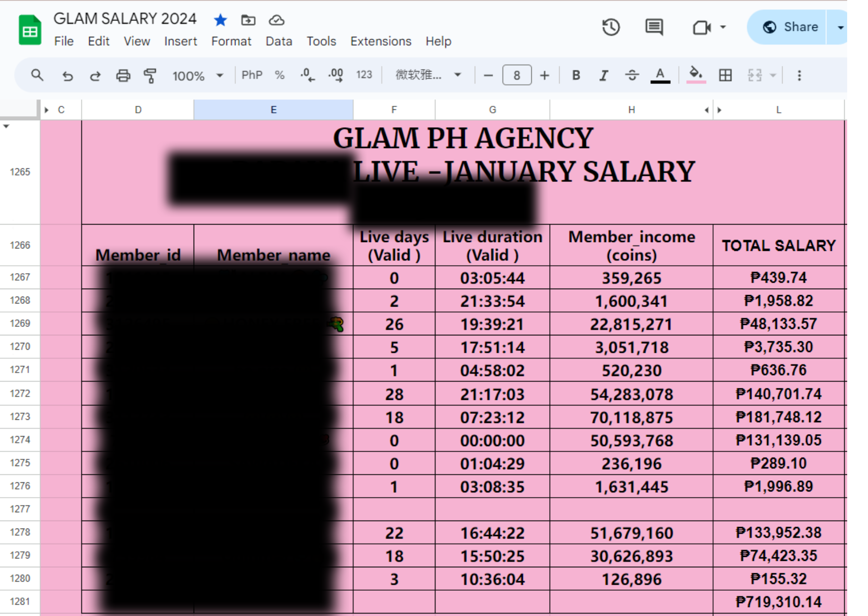The width and height of the screenshot is (868, 616).
Task: Open the View menu
Action: click(x=137, y=41)
